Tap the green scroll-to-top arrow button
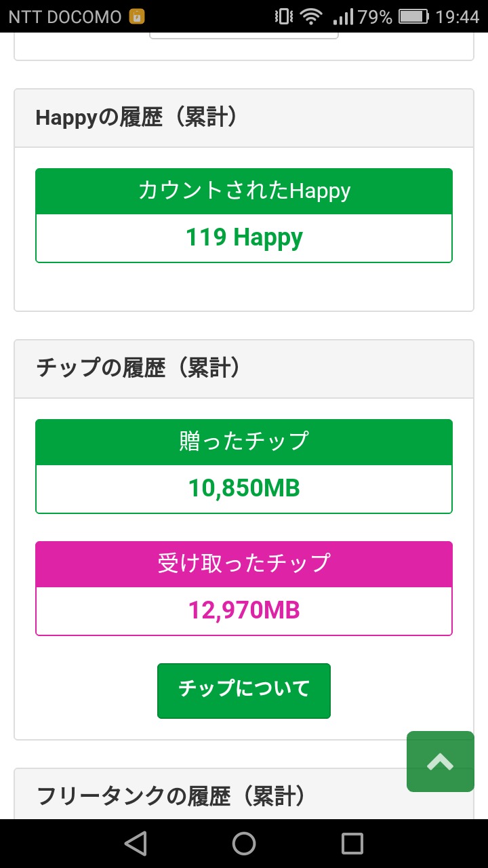 440,762
